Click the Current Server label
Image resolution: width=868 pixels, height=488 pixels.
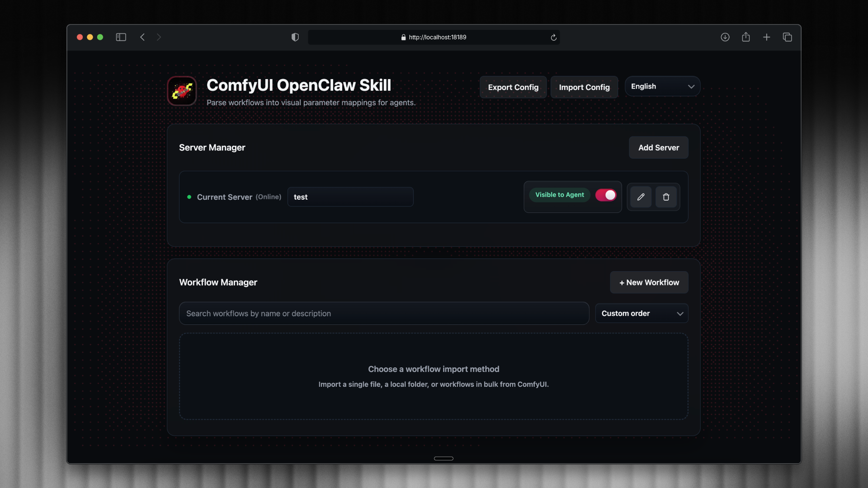[x=225, y=197]
